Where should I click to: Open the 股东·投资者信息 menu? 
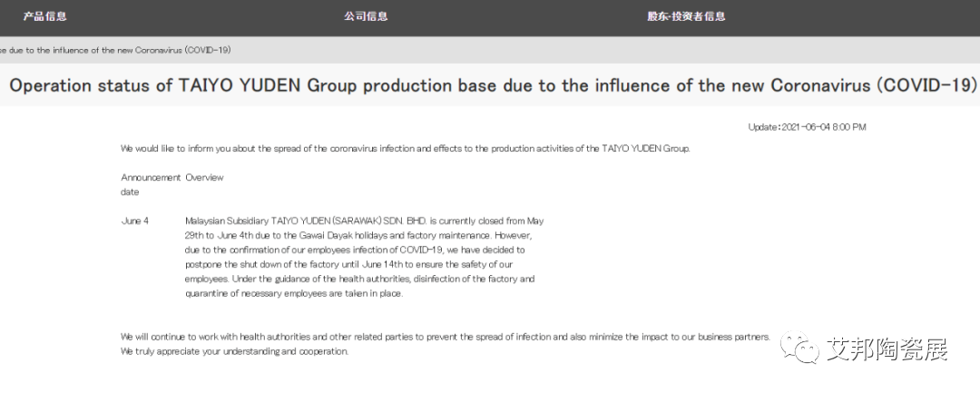point(686,17)
